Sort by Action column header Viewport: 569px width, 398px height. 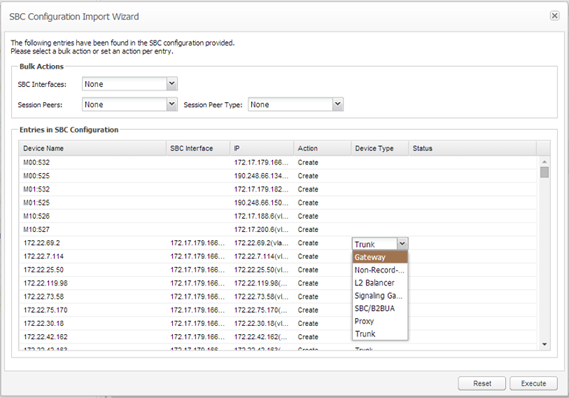click(x=322, y=148)
